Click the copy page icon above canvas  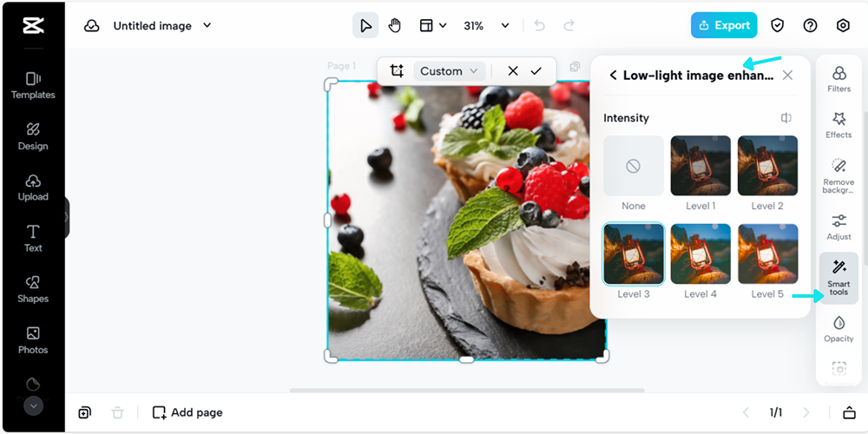575,67
